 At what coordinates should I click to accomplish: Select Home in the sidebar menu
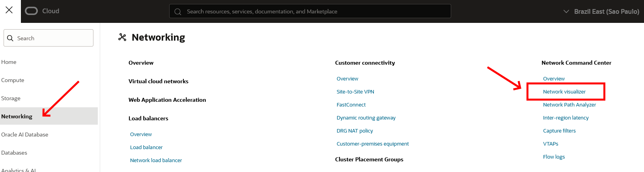click(9, 62)
